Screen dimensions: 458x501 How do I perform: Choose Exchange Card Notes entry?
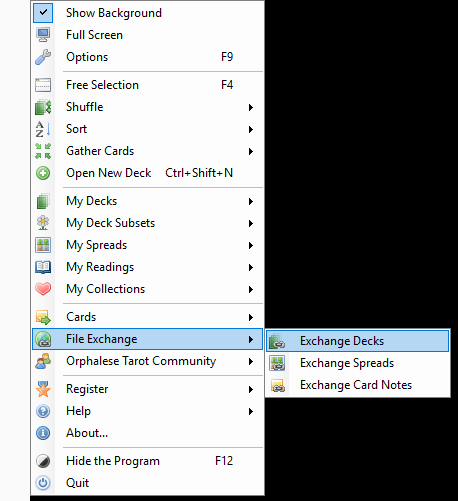click(x=358, y=385)
